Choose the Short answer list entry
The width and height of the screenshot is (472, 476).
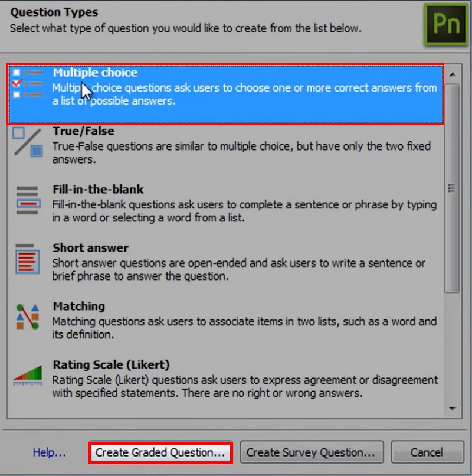click(225, 262)
